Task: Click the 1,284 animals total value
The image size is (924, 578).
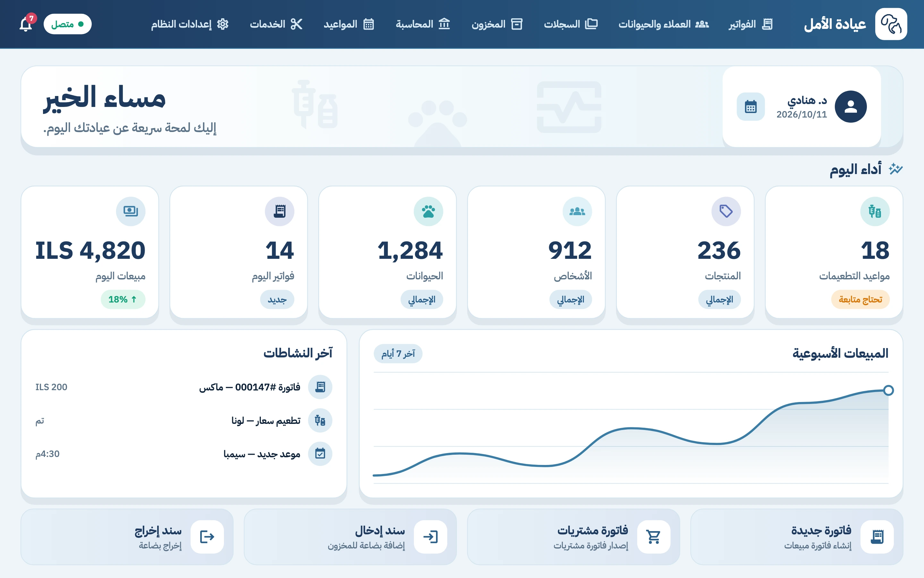Action: coord(410,251)
